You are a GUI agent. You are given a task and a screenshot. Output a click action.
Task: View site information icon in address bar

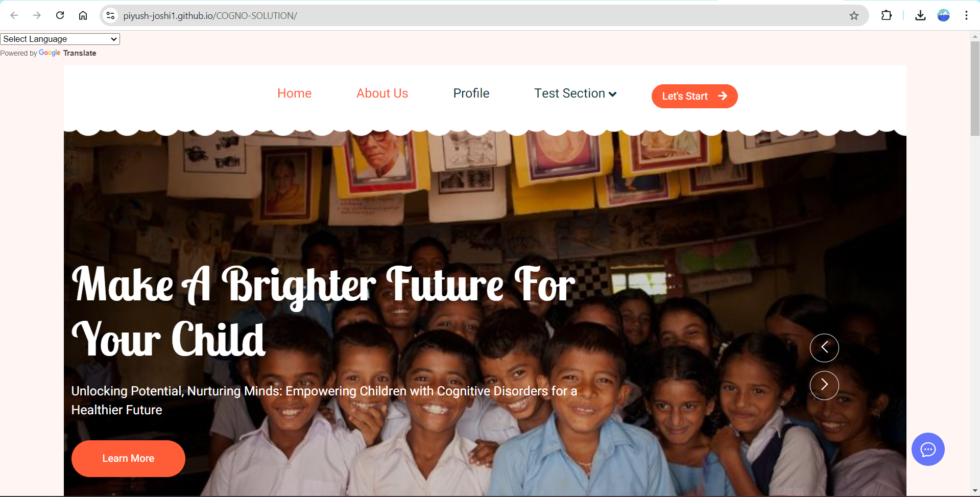pyautogui.click(x=110, y=16)
